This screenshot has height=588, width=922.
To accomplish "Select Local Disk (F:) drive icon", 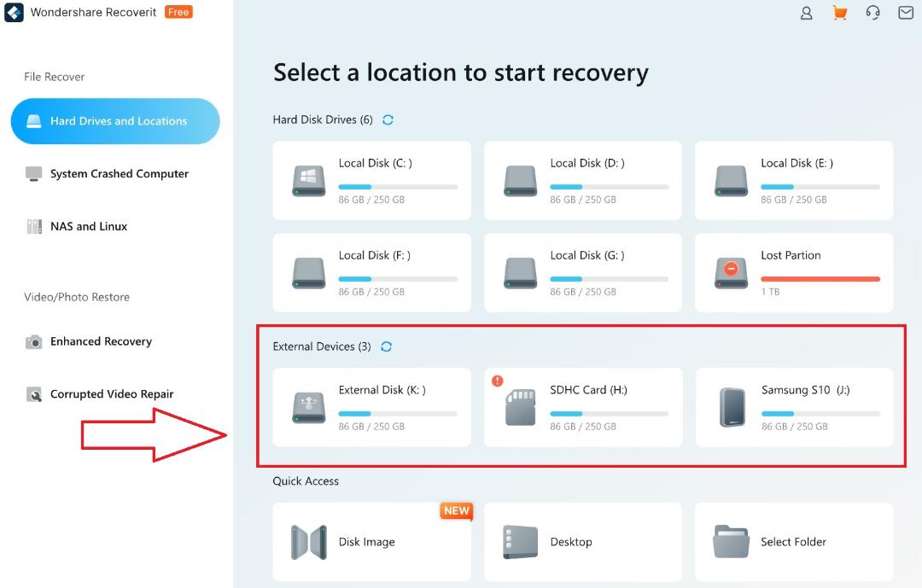I will (x=309, y=273).
